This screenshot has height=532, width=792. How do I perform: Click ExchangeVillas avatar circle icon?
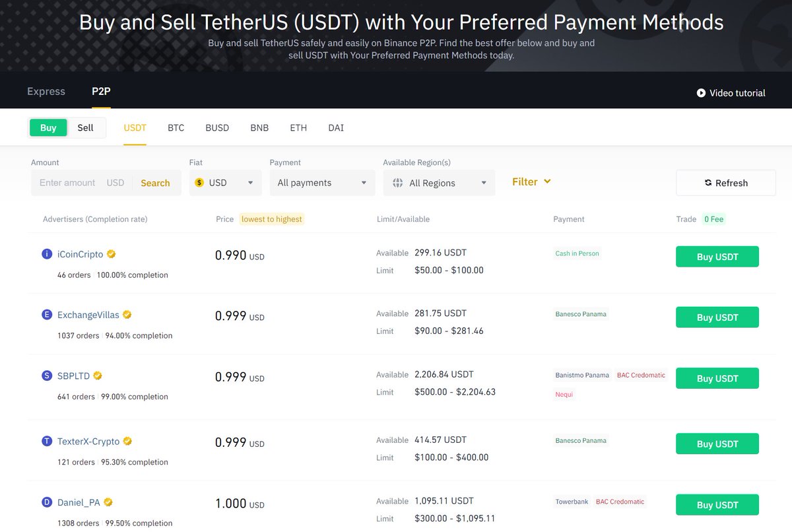[x=47, y=315]
